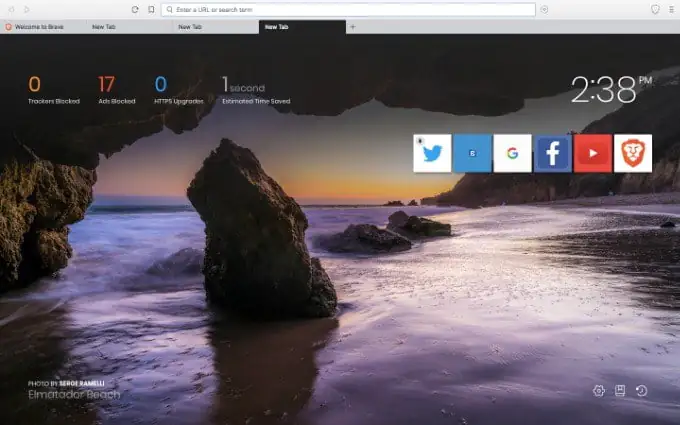Click the circular icon right of address bar
680x425 pixels.
(x=544, y=10)
